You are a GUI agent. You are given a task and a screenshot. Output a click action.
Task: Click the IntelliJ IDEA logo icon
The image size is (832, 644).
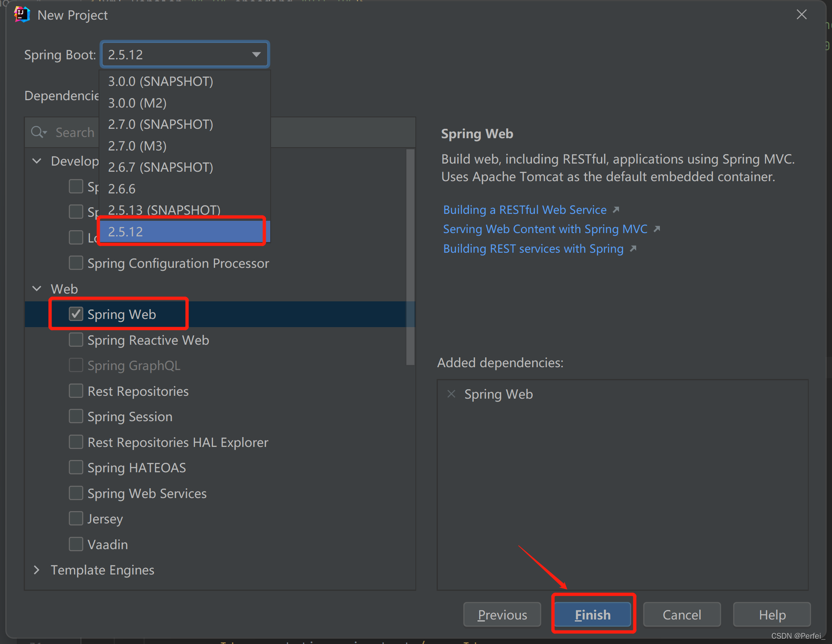tap(22, 15)
